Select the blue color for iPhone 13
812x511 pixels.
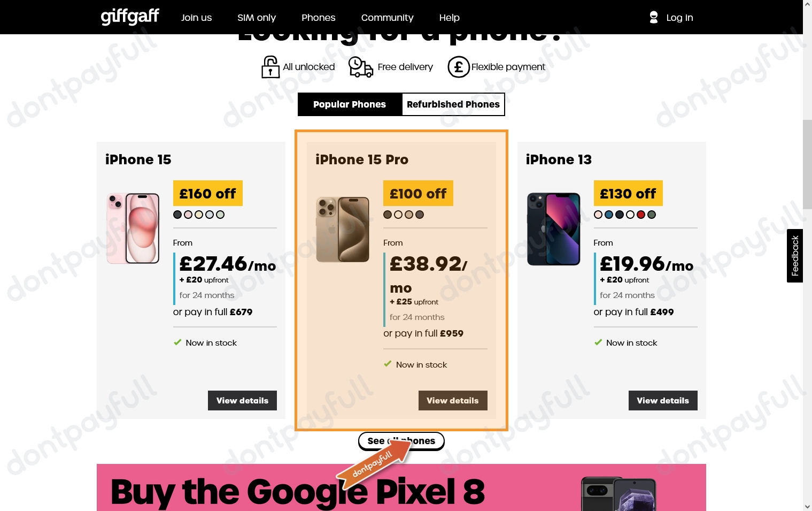[x=608, y=214]
